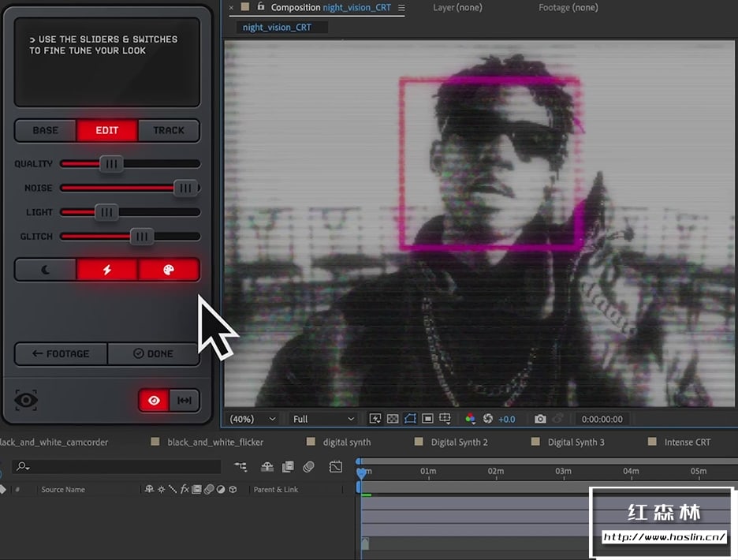Click the NOISE slider handle
Screen dimensions: 738x560
[185, 188]
